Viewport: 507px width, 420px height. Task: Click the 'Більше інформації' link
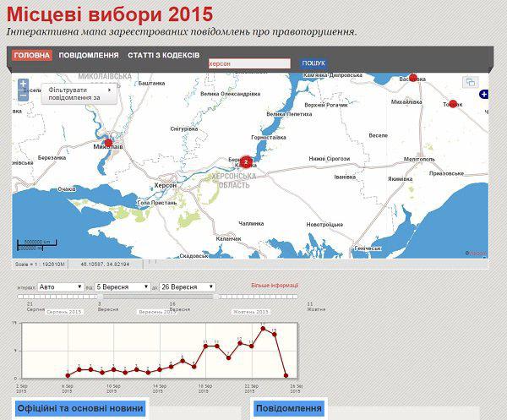[275, 286]
